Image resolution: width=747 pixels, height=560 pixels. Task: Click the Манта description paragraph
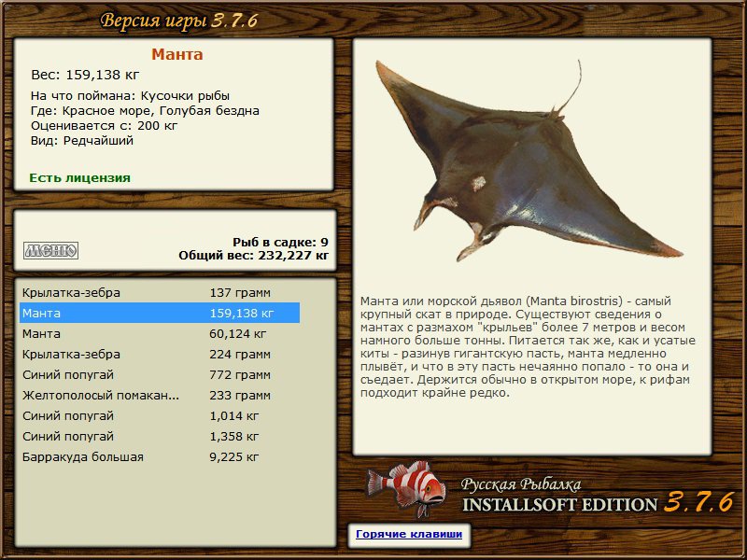click(x=528, y=346)
